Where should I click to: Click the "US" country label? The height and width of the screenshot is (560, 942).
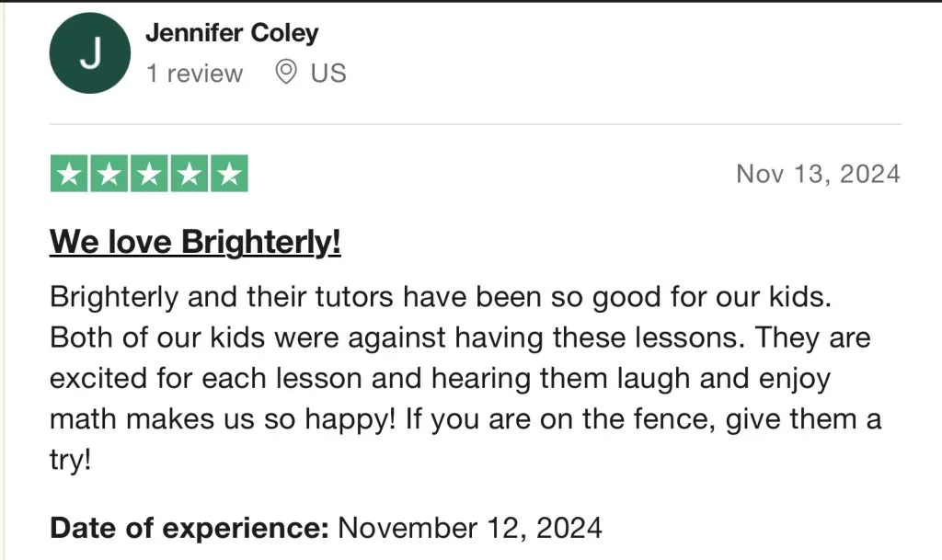(327, 74)
